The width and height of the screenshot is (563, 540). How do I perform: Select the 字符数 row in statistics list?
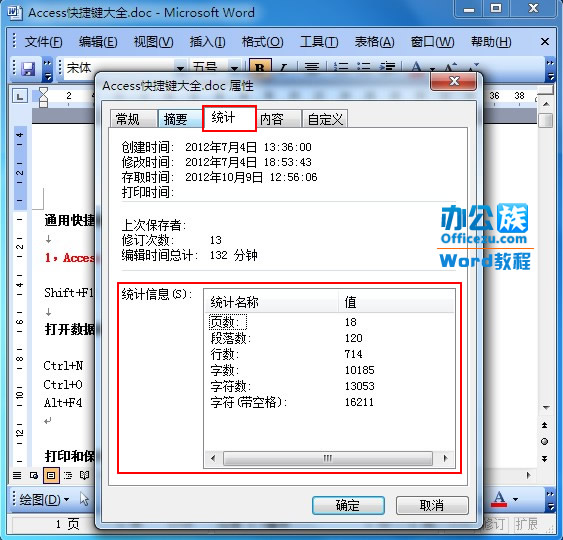330,386
